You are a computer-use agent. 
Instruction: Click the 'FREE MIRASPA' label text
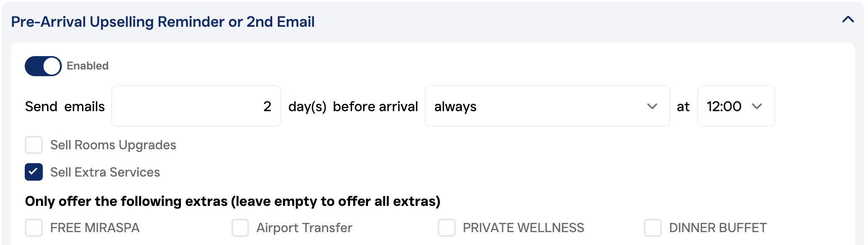point(95,227)
